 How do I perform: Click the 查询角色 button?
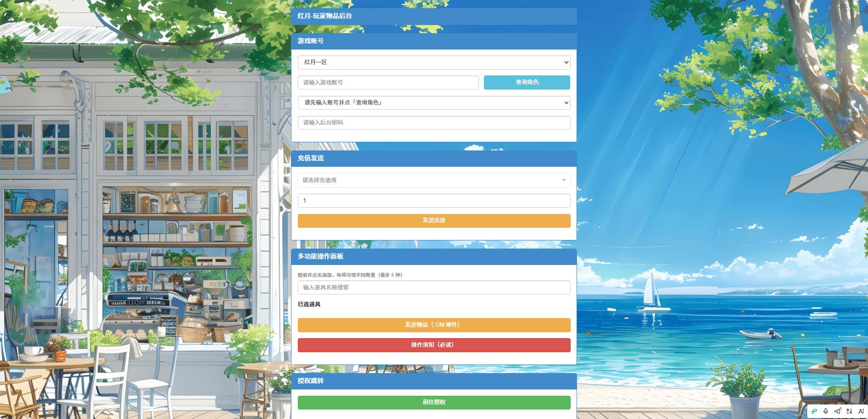(527, 82)
